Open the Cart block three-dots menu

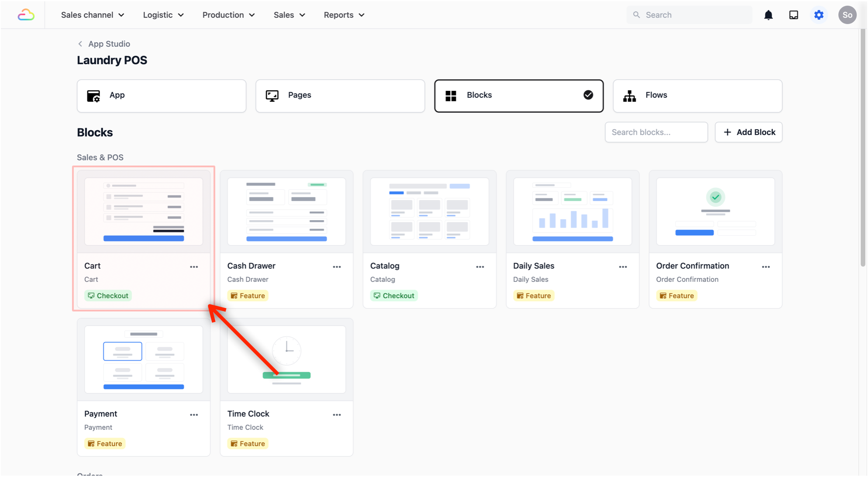[194, 267]
